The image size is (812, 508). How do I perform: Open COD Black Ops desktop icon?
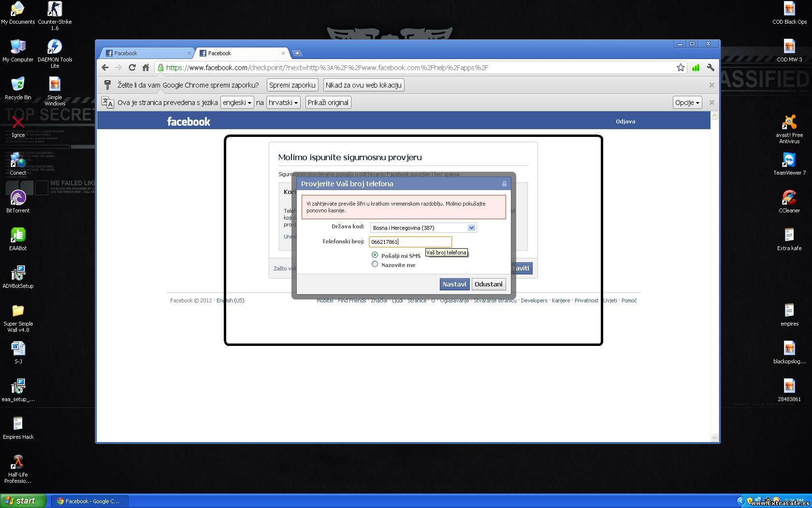(x=789, y=13)
